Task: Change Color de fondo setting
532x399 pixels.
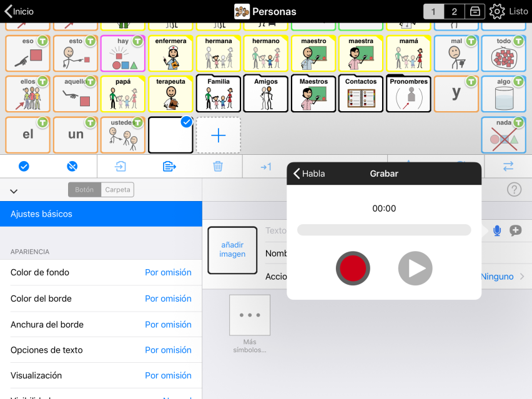Action: pos(101,272)
